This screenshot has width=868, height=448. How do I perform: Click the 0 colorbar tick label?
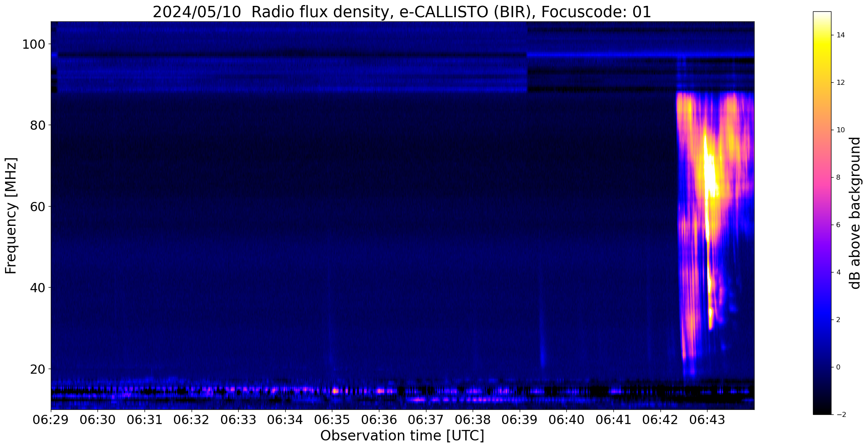(839, 367)
